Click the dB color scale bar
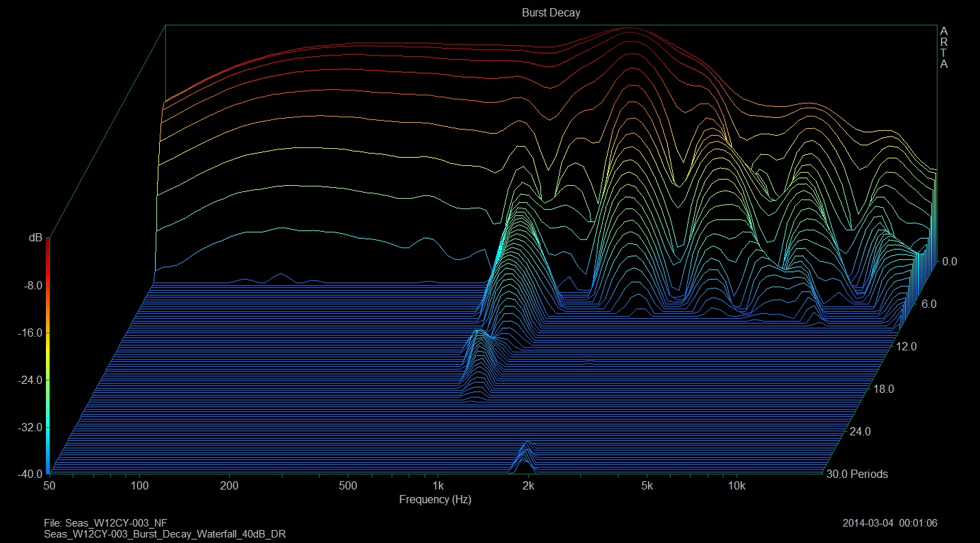980x543 pixels. [47, 357]
